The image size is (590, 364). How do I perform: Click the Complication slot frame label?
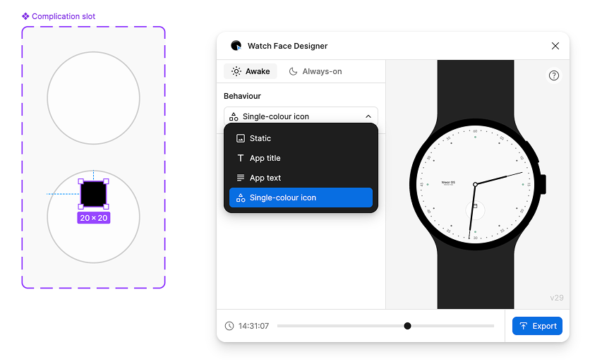click(63, 16)
